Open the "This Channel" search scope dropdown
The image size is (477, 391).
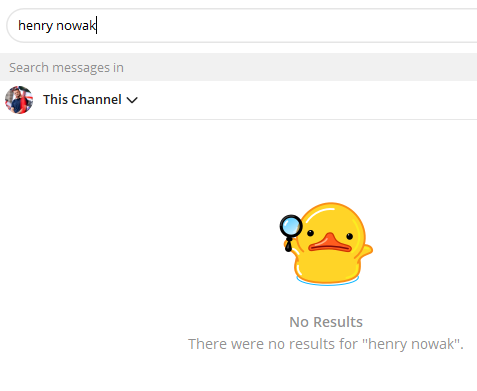pyautogui.click(x=90, y=100)
